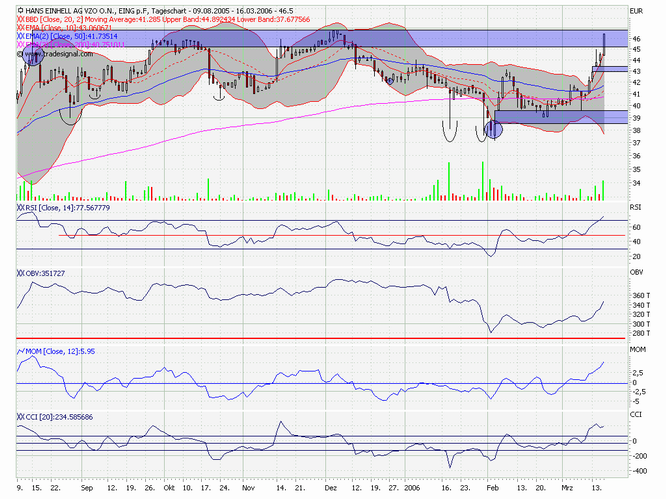Select the blue support rectangle near 39
This screenshot has width=666, height=499.
[560, 117]
